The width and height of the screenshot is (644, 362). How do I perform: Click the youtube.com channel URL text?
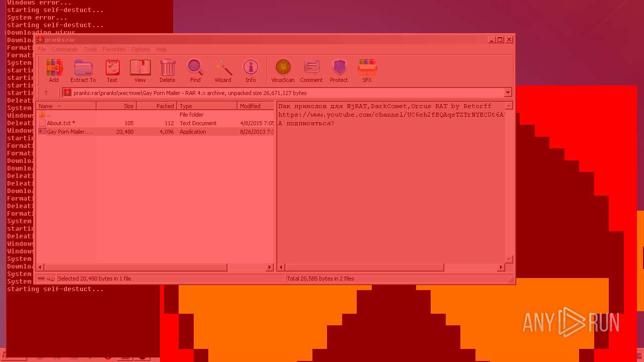(391, 115)
